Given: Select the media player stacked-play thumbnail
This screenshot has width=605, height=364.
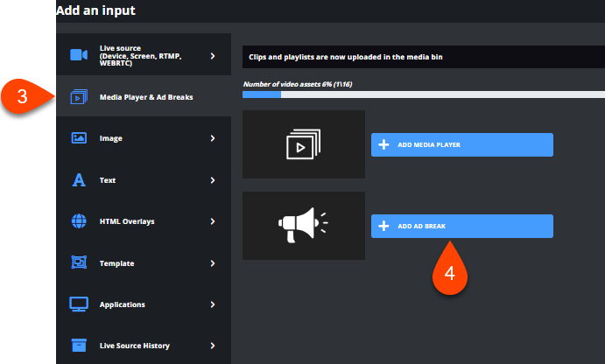Looking at the screenshot, I should 304,144.
